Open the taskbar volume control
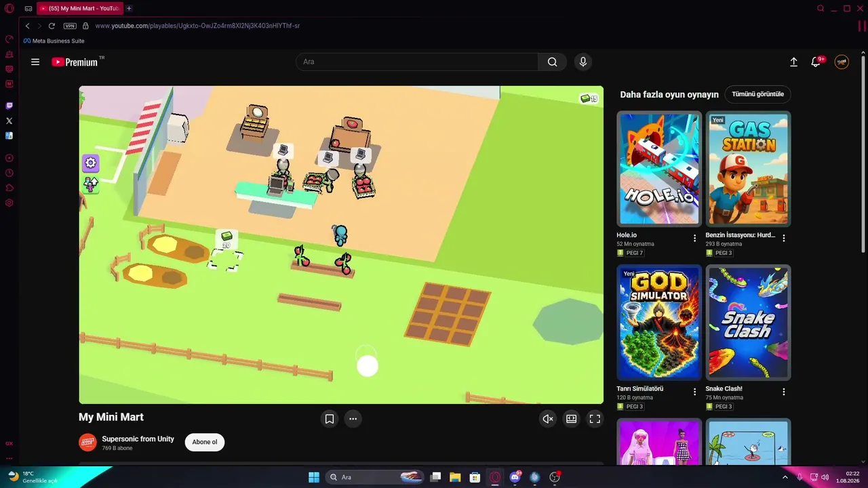868x488 pixels. [x=825, y=477]
